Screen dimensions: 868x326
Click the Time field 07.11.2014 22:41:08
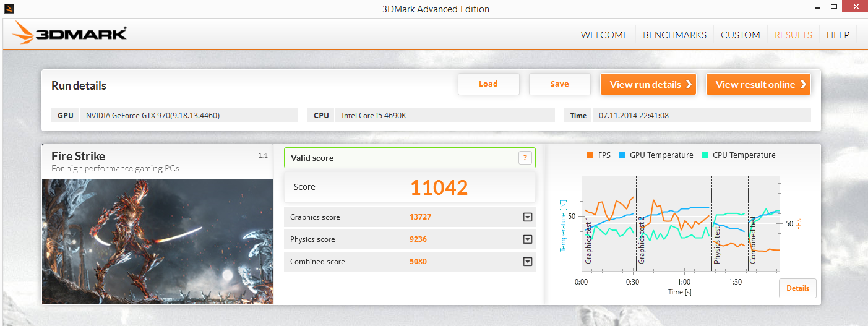pyautogui.click(x=701, y=115)
